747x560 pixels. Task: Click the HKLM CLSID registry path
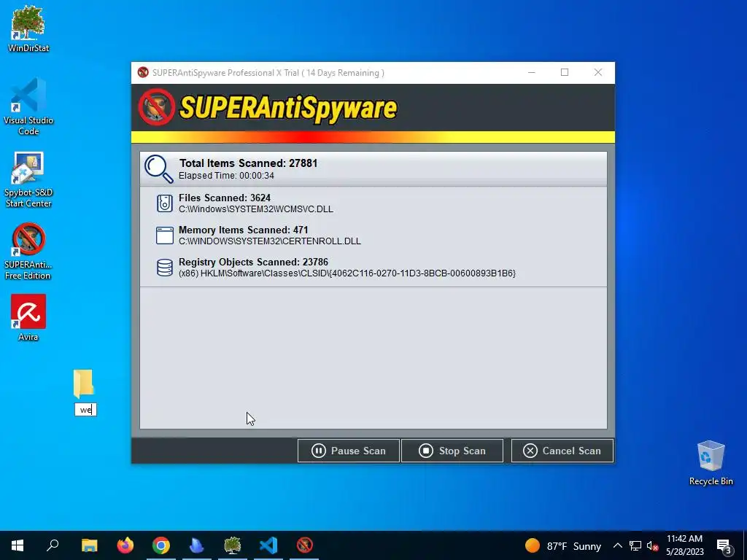tap(347, 273)
